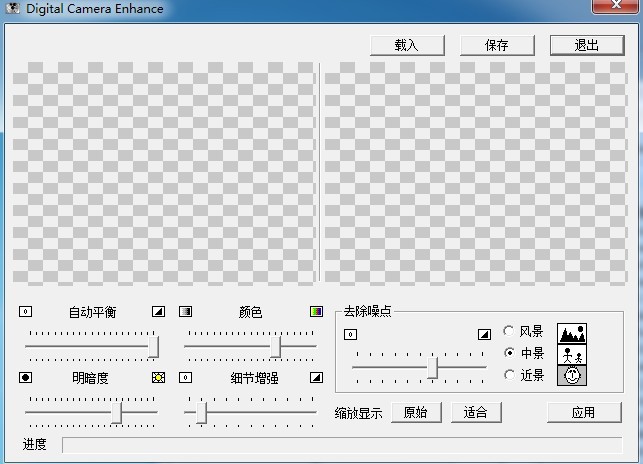The height and width of the screenshot is (464, 643).
Task: Select the 风景 radio option
Action: tap(510, 331)
